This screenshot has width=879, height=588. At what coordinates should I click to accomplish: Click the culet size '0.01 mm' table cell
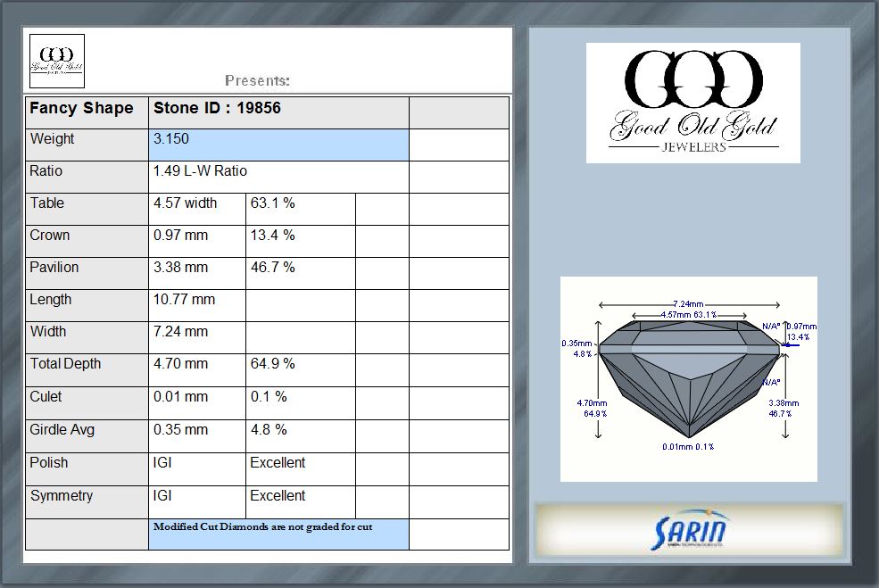196,403
